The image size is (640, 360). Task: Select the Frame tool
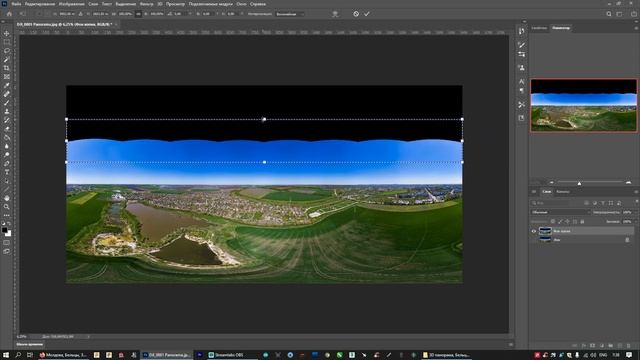(x=7, y=77)
